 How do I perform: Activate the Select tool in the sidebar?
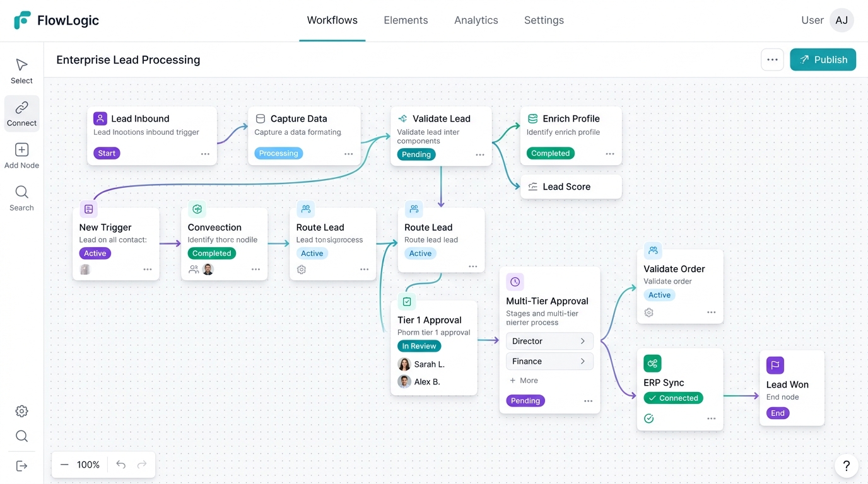click(x=21, y=71)
